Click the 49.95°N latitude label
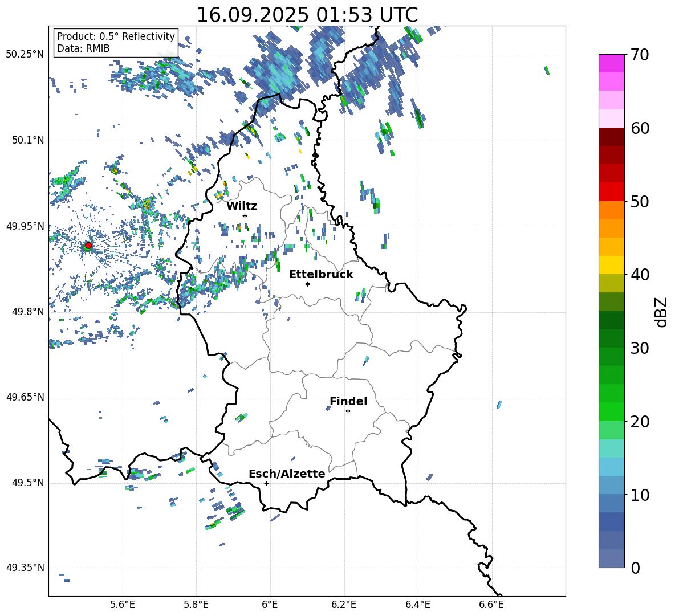Image resolution: width=675 pixels, height=616 pixels. pyautogui.click(x=25, y=226)
